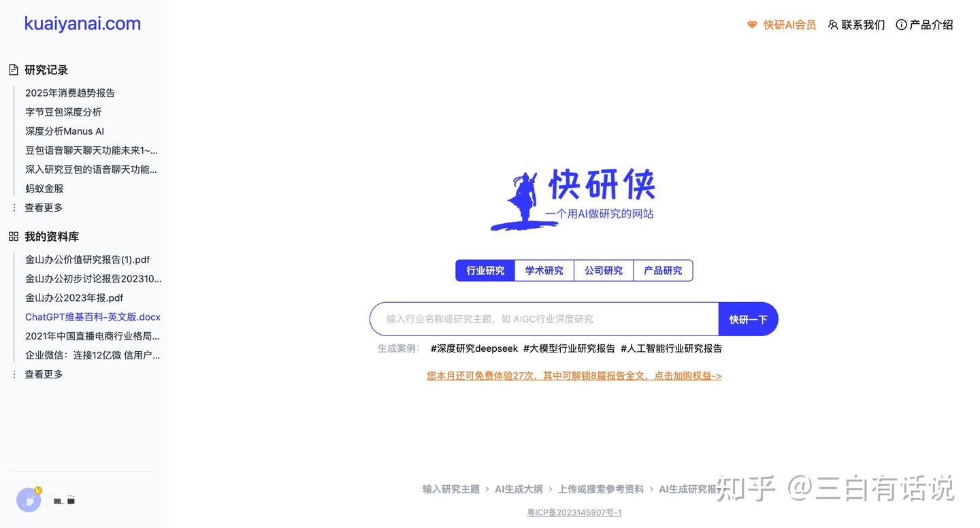This screenshot has height=528, width=980.
Task: Choose example #人工智能行业研究报告
Action: (x=671, y=348)
